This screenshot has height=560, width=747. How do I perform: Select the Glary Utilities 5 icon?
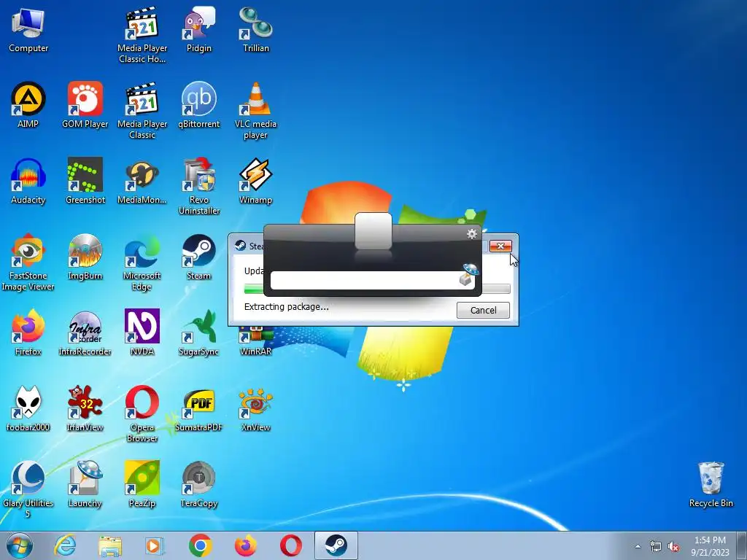click(x=28, y=489)
